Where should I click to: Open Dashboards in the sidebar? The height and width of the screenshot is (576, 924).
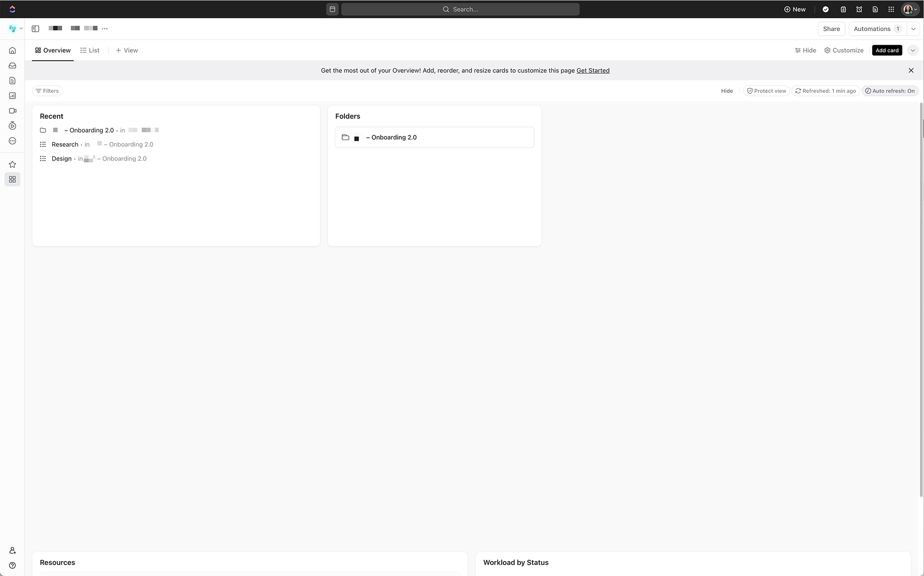click(x=12, y=96)
